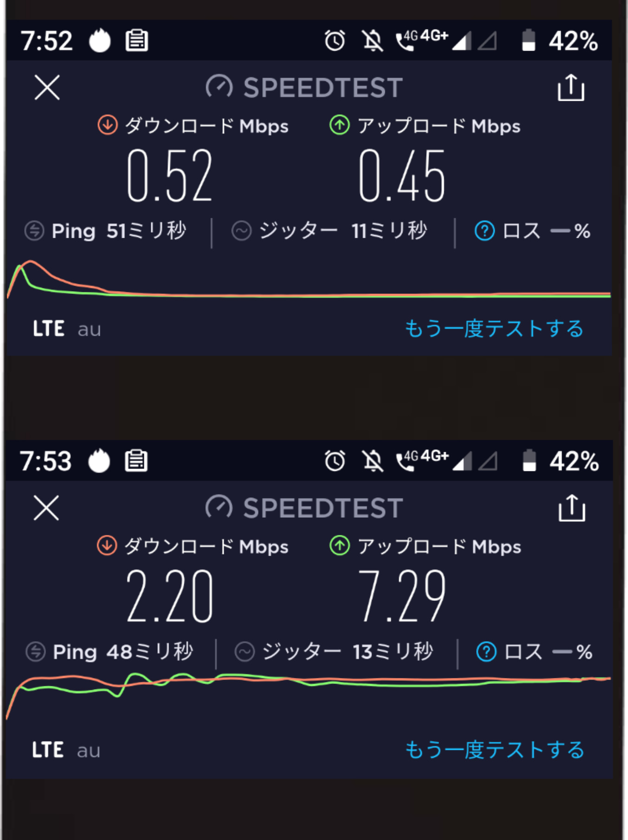Tap the muted bell icon in top status bar
The image size is (628, 840).
pos(372,40)
